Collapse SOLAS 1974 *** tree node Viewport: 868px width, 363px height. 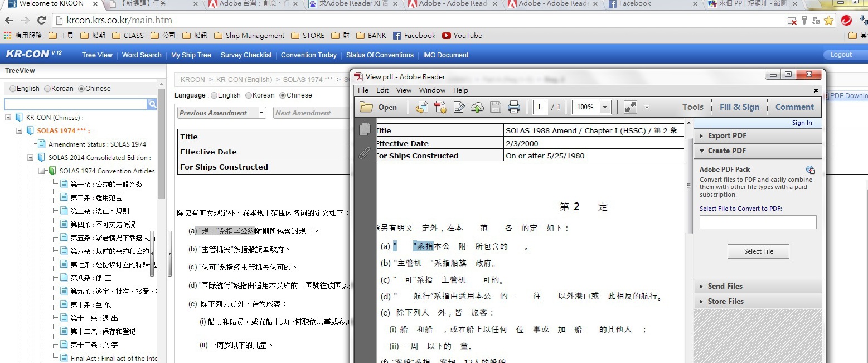20,131
